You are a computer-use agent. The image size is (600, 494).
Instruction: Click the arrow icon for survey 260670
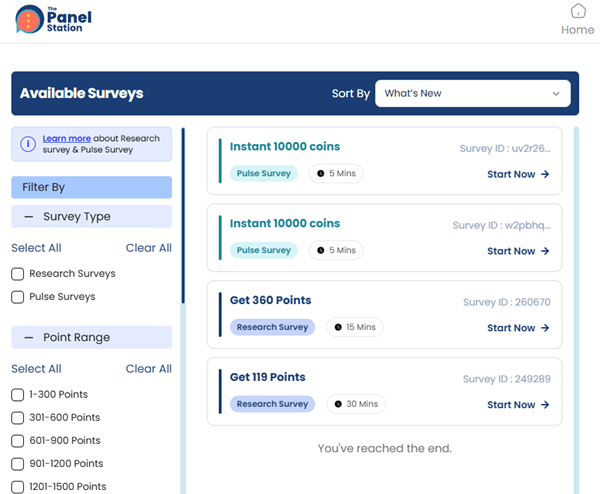(545, 328)
